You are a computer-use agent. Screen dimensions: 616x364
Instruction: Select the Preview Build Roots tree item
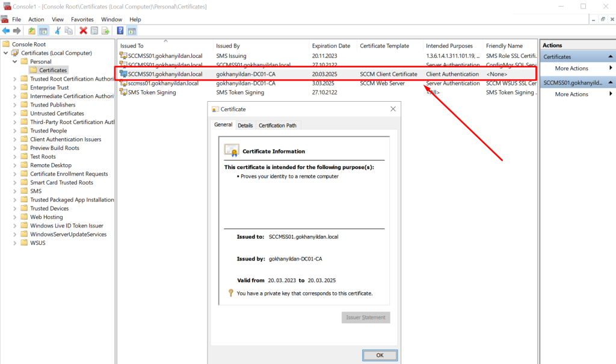(55, 148)
